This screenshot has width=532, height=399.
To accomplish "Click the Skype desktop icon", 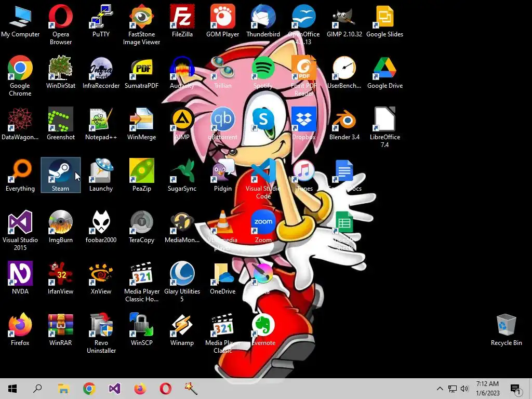I will (263, 119).
